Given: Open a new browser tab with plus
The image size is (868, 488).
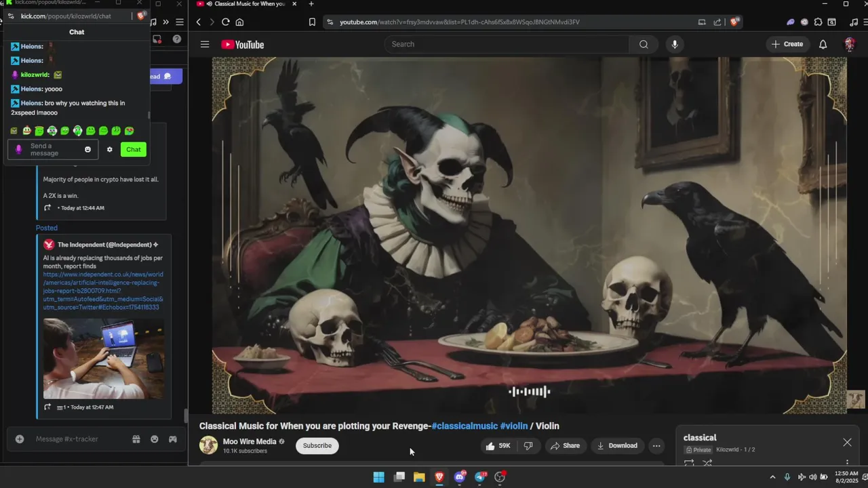Looking at the screenshot, I should click(x=311, y=4).
